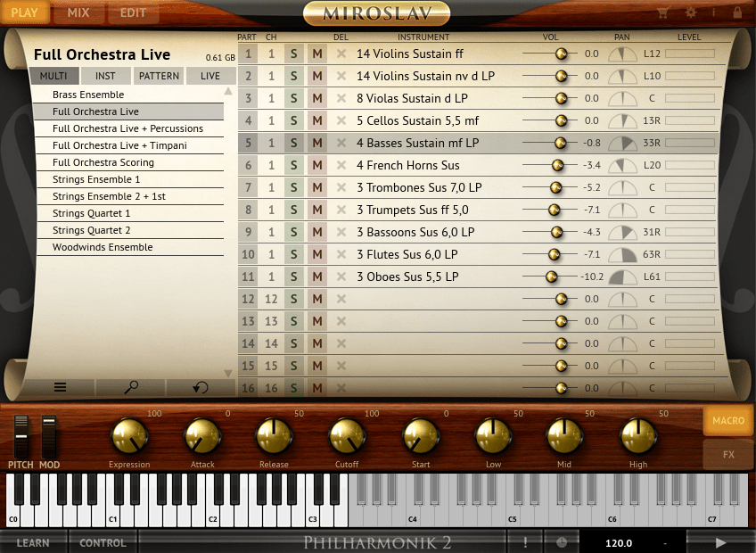Open the shopping cart store icon
This screenshot has height=553, width=756.
tap(663, 12)
